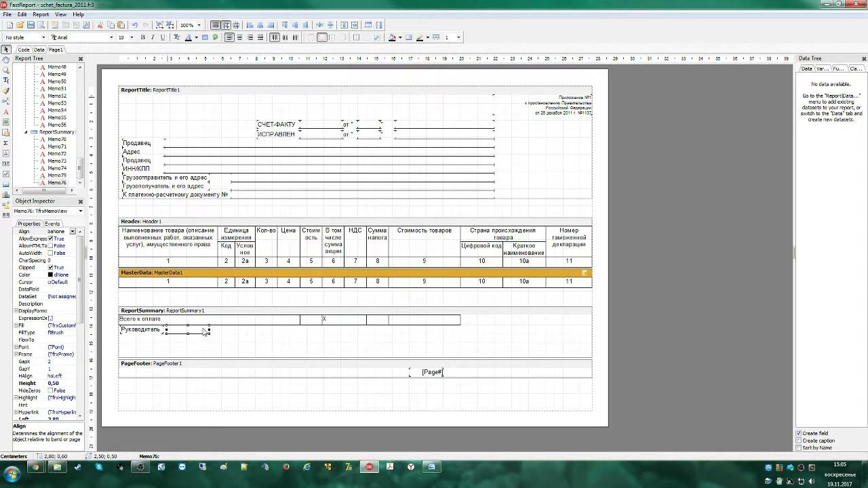Expand the Font property
This screenshot has height=488, width=868.
[16, 347]
